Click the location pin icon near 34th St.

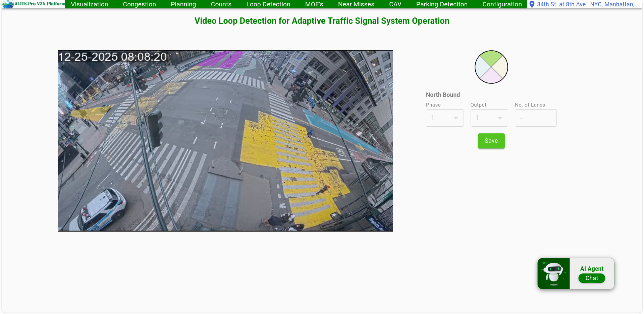click(532, 4)
